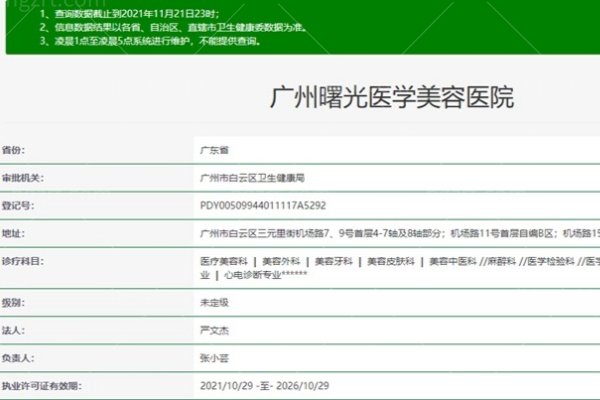
Task: Click 美容皮肤科 in the department list
Action: point(391,261)
